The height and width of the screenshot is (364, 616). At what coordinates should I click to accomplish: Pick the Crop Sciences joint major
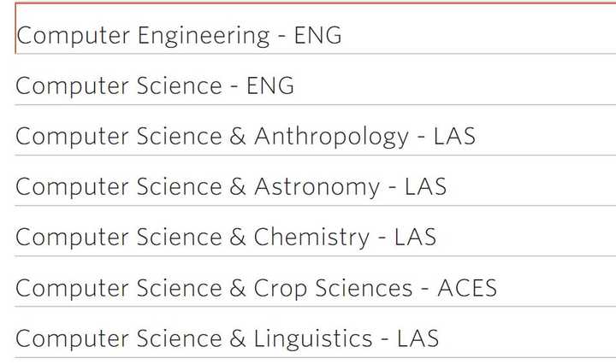click(316, 282)
